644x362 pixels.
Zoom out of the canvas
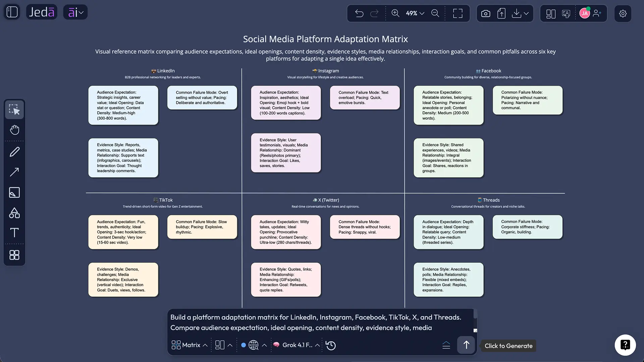point(435,13)
